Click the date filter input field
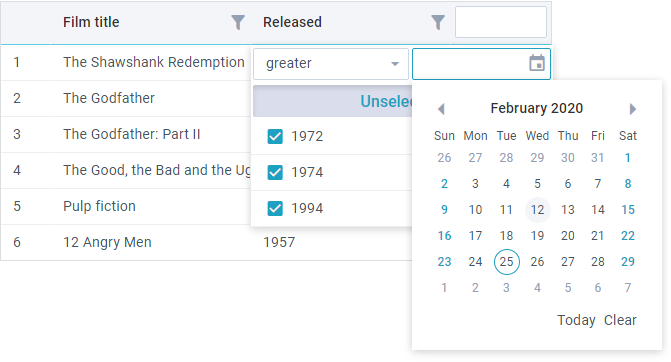The width and height of the screenshot is (671, 362). pyautogui.click(x=470, y=64)
